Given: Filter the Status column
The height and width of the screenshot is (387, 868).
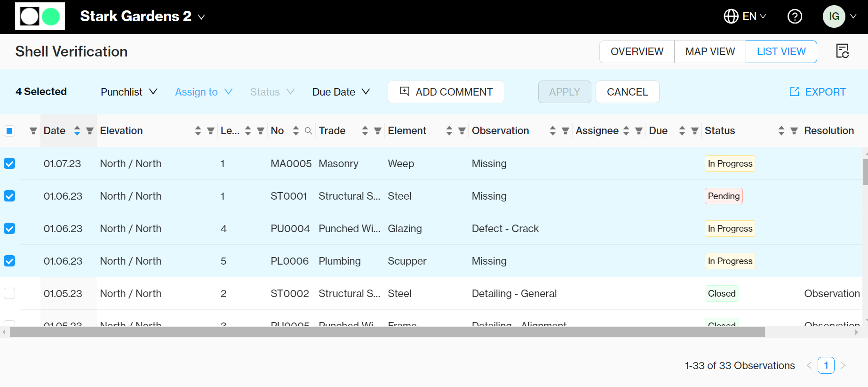Looking at the screenshot, I should (794, 131).
